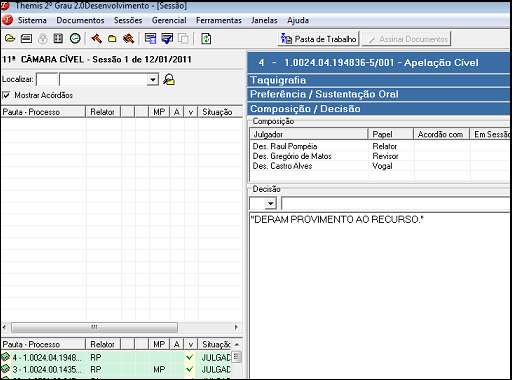Image resolution: width=512 pixels, height=380 pixels.
Task: Select Des. Gregório de Matos row
Action: coord(380,156)
